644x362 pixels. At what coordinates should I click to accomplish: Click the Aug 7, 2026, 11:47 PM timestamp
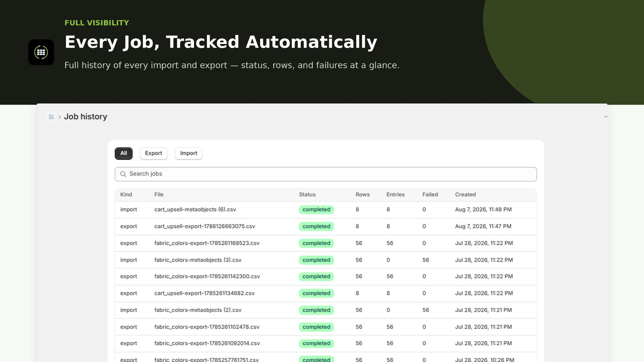[483, 226]
